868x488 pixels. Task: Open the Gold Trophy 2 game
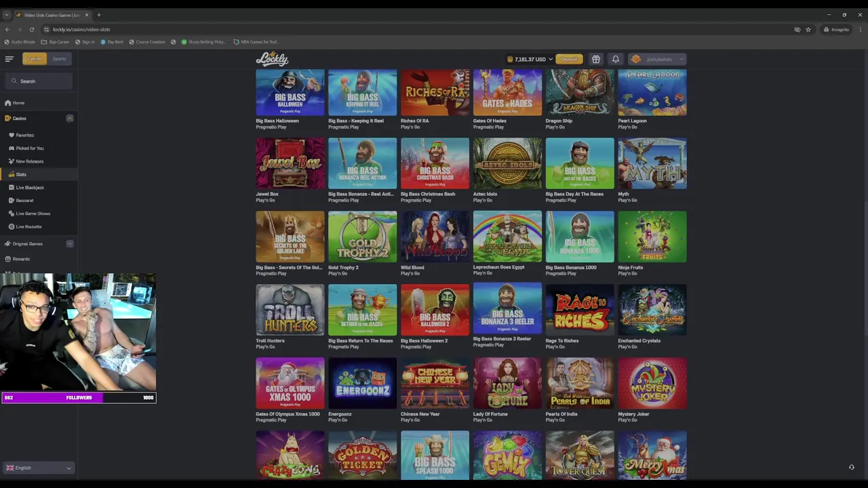(x=362, y=237)
